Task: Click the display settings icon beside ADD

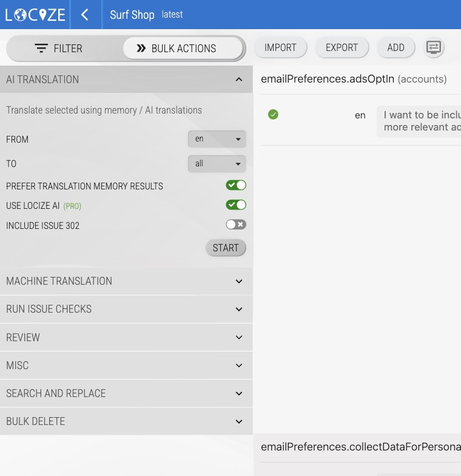Action: click(433, 47)
